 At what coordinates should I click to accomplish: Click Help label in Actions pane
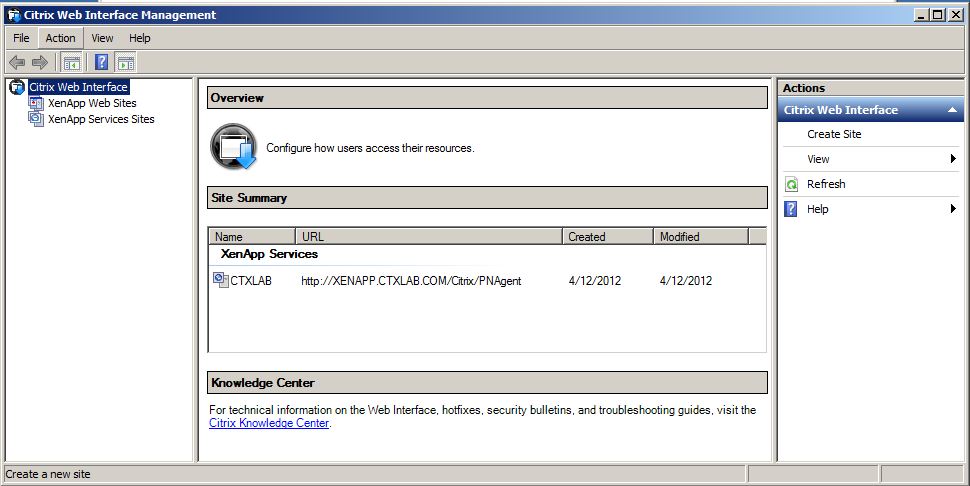pyautogui.click(x=817, y=209)
